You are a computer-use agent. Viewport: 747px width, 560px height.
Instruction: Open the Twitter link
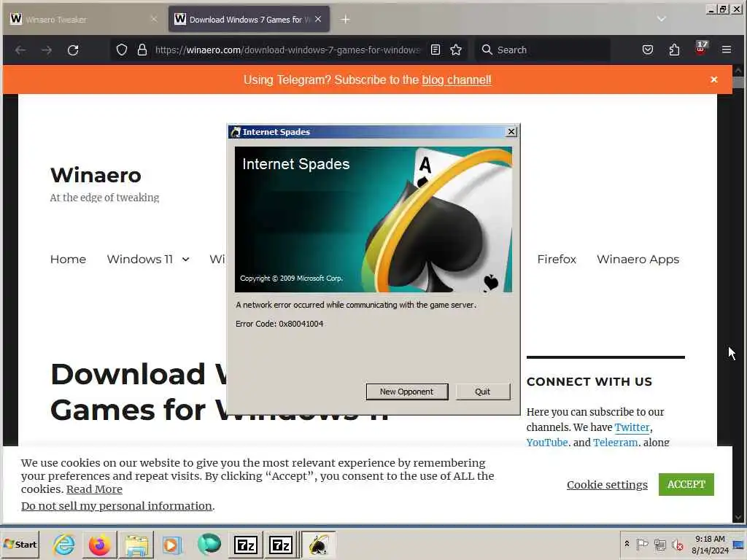(x=632, y=427)
